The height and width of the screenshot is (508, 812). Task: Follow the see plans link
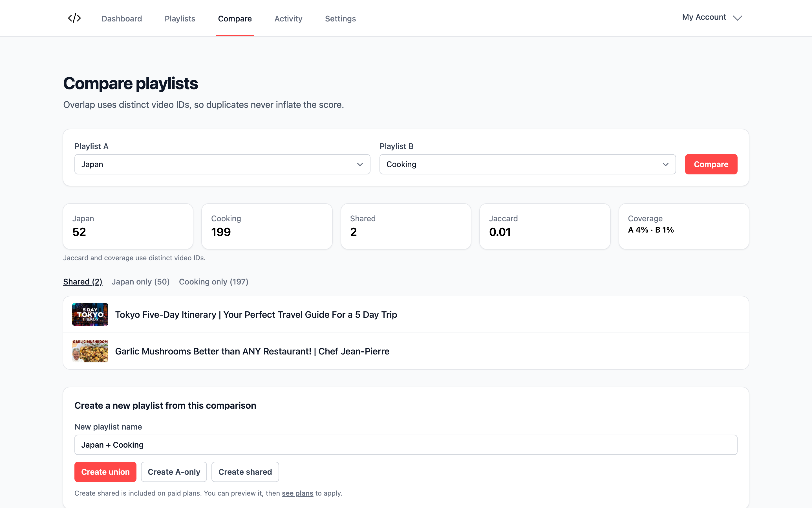[x=297, y=493]
